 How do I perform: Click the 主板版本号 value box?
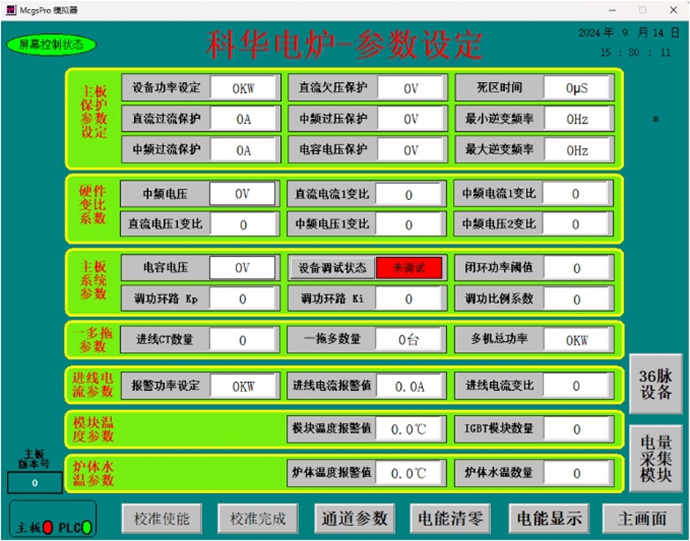coord(34,482)
